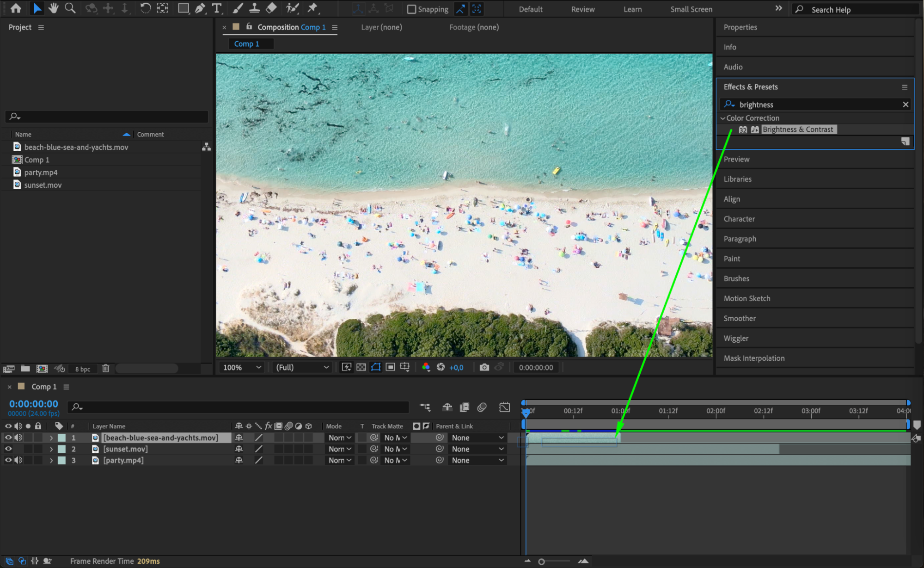Click the Graph Editor icon in timeline
The height and width of the screenshot is (568, 924).
tap(504, 407)
